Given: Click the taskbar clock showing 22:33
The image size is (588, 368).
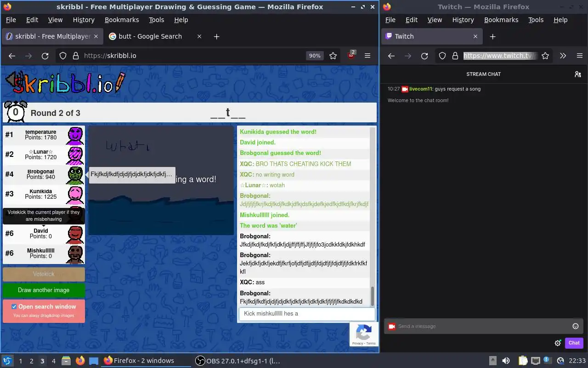Looking at the screenshot, I should [577, 361].
